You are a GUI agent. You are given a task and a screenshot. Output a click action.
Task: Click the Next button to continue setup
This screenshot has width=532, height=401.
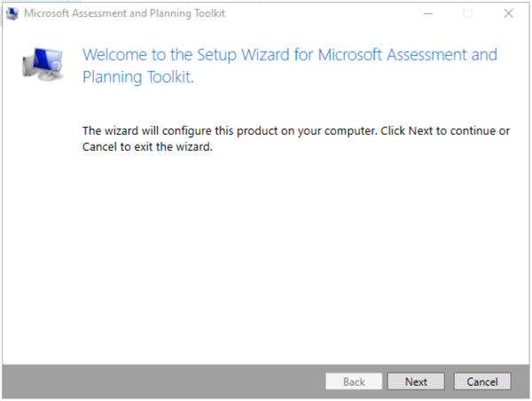pyautogui.click(x=416, y=381)
